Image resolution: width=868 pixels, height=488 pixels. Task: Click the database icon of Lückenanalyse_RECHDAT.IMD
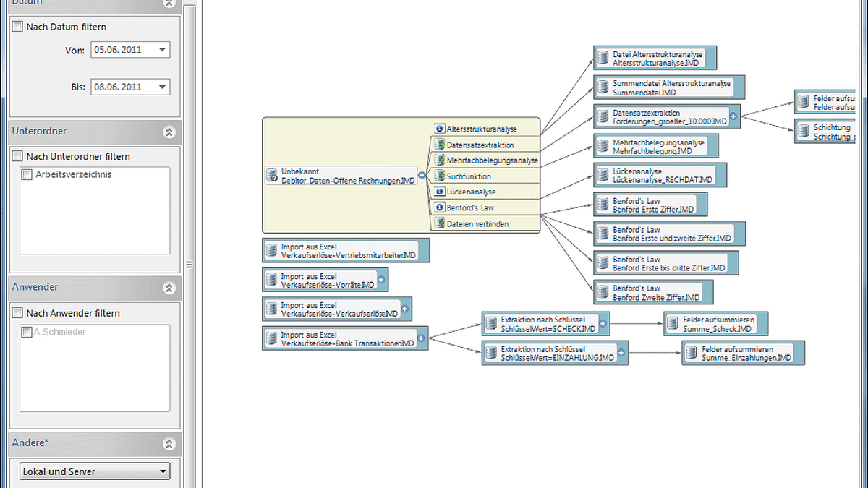click(x=603, y=175)
